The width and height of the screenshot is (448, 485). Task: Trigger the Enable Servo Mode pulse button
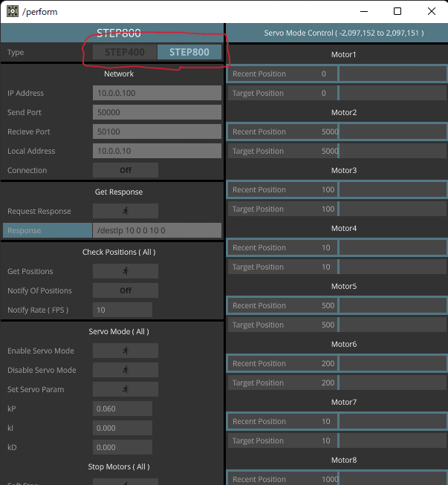pos(126,351)
